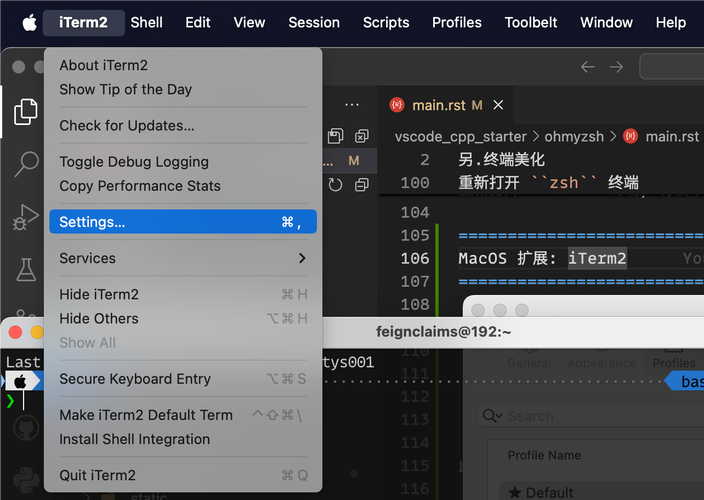This screenshot has width=704, height=500.
Task: Select Copy Performance Stats
Action: 183,186
